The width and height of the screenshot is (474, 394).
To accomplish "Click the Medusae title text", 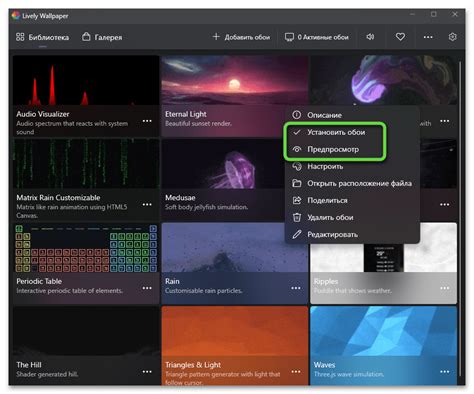I will tap(180, 198).
